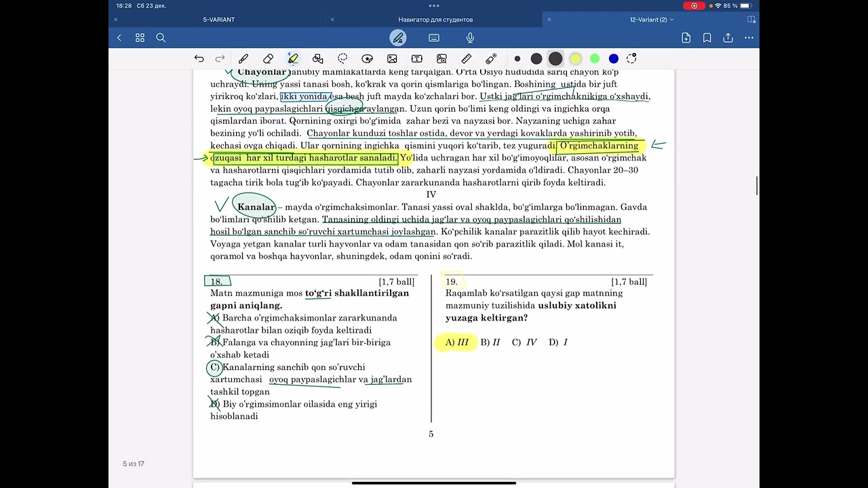The width and height of the screenshot is (868, 488).
Task: Select the pen writing mode button
Action: pos(398,38)
